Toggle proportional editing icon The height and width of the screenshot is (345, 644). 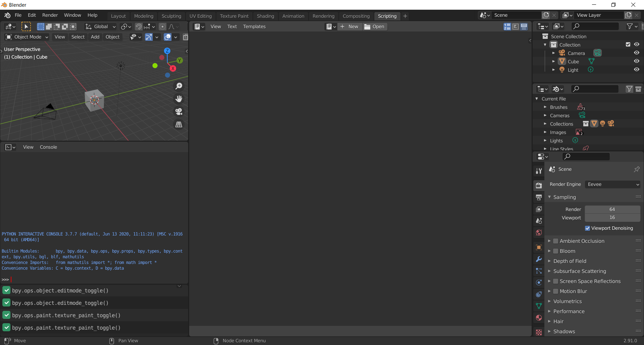[x=163, y=27]
